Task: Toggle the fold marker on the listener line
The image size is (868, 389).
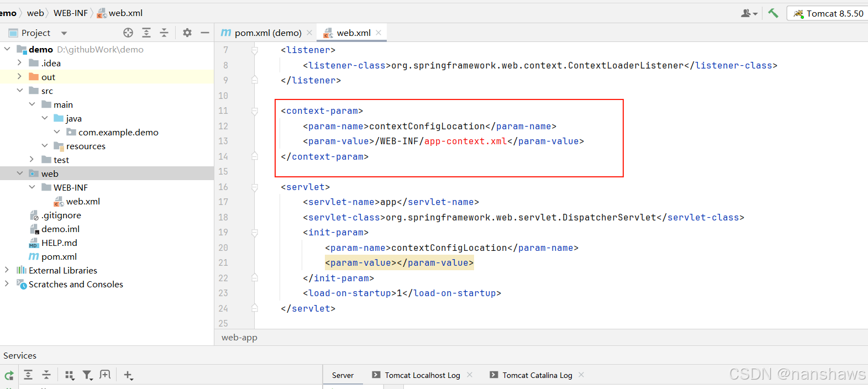Action: (255, 50)
